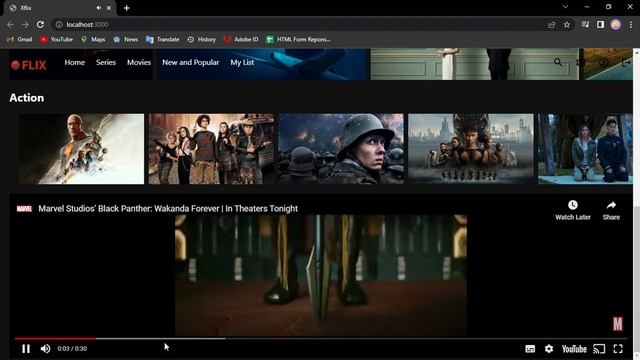Pause the Black Panther trailer
Screen dimensions: 640x360
[x=26, y=349]
